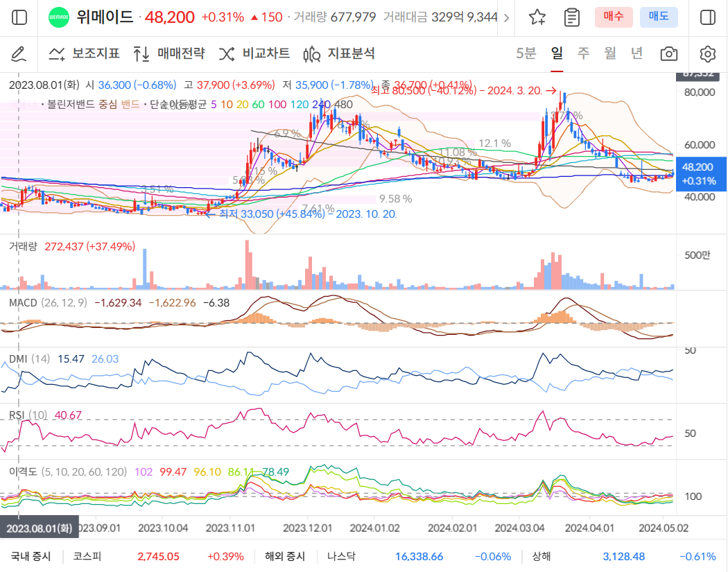Expand stock info with right chevron
The image size is (728, 572).
pos(507,17)
